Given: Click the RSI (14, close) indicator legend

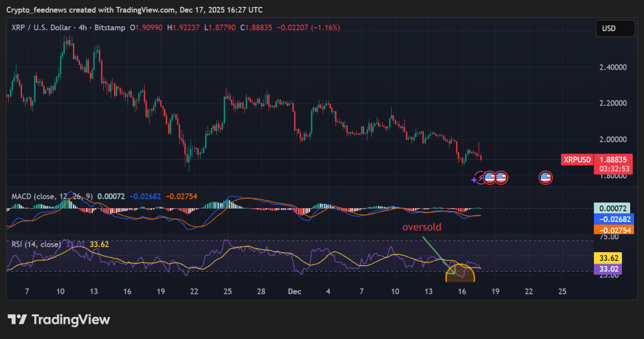Looking at the screenshot, I should click(x=36, y=245).
